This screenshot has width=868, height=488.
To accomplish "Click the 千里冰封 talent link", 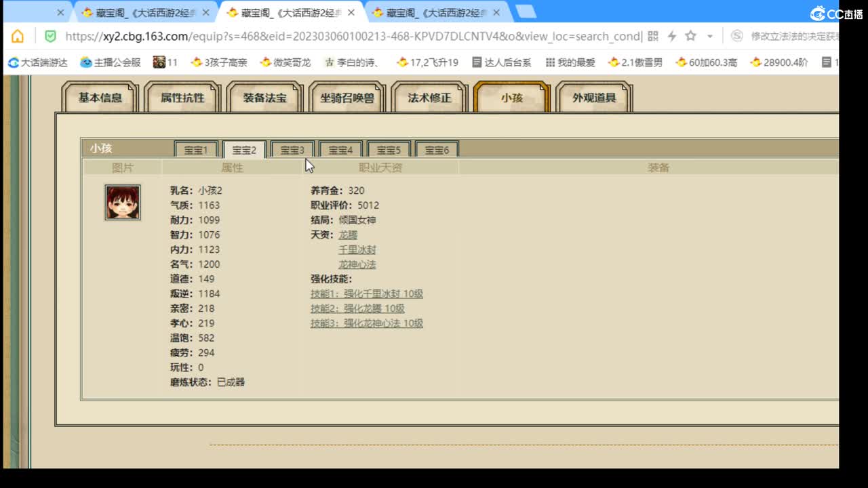I will 357,250.
